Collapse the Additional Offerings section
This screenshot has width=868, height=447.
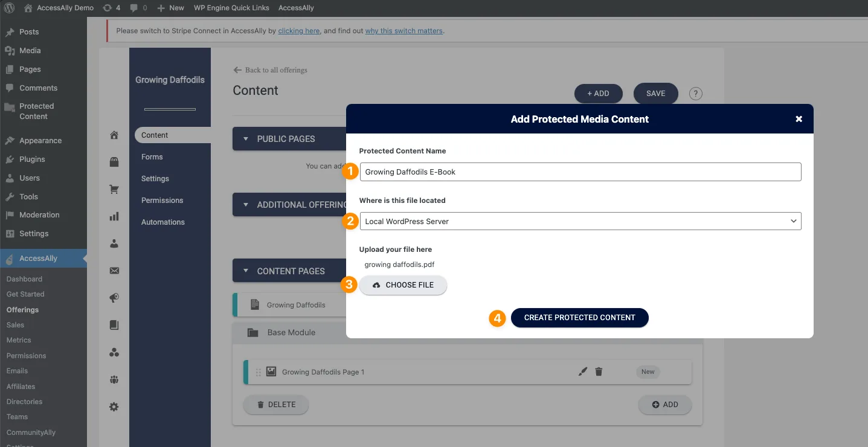[x=246, y=205]
